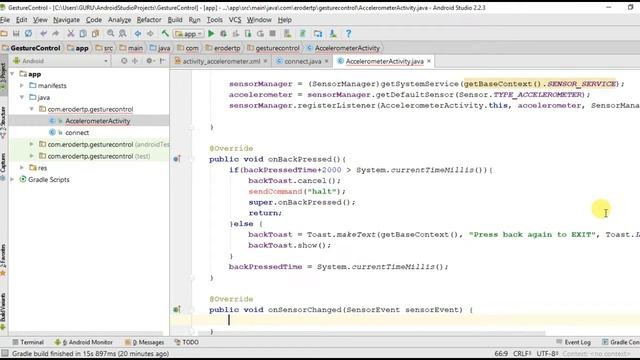640x360 pixels.
Task: Toggle the Captures side tab
Action: coord(3,166)
